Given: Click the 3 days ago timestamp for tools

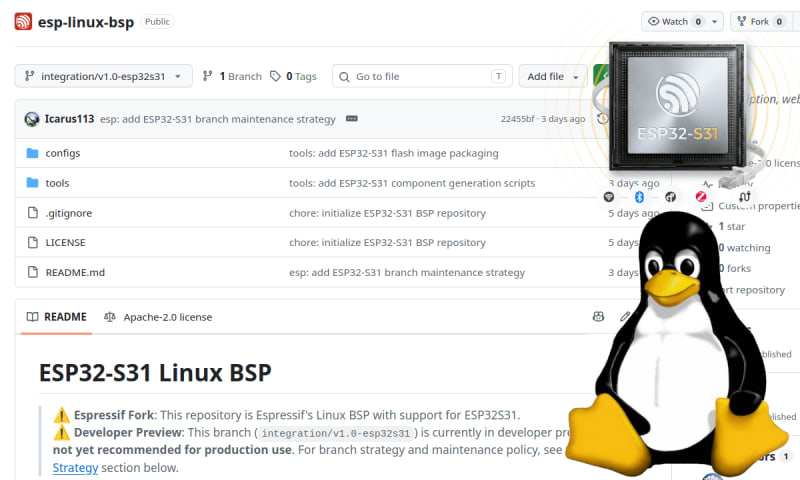Looking at the screenshot, I should 634,183.
